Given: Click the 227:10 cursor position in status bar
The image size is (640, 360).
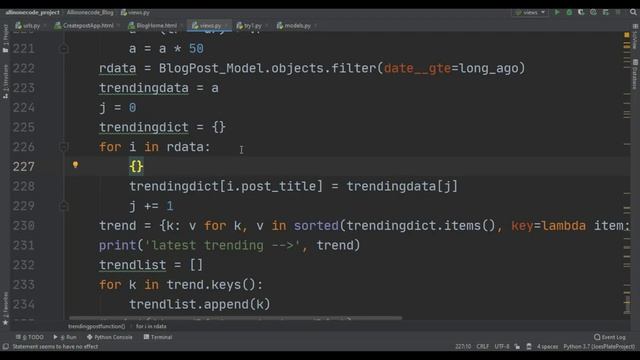Looking at the screenshot, I should (463, 347).
